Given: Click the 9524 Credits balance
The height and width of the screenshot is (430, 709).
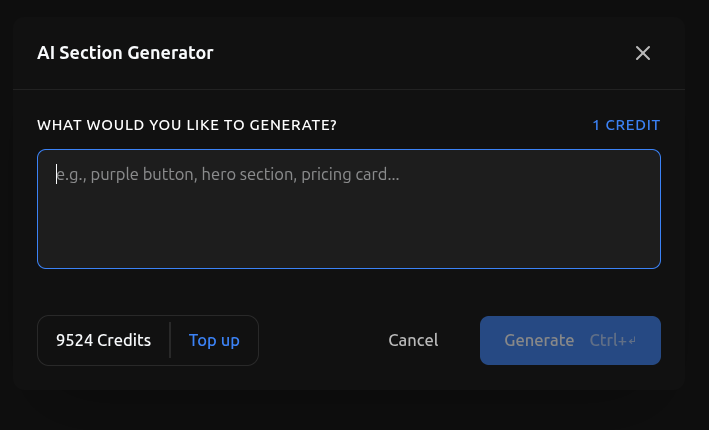Looking at the screenshot, I should pos(103,340).
